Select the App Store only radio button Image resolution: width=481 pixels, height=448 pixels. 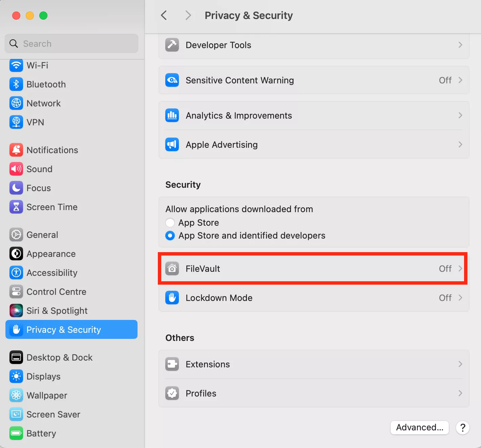pos(170,223)
